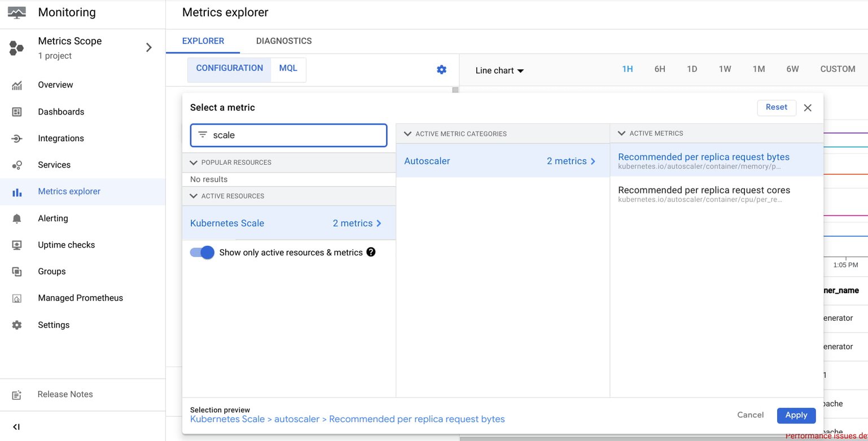Click the Metrics Scope hexagon icon

point(16,48)
